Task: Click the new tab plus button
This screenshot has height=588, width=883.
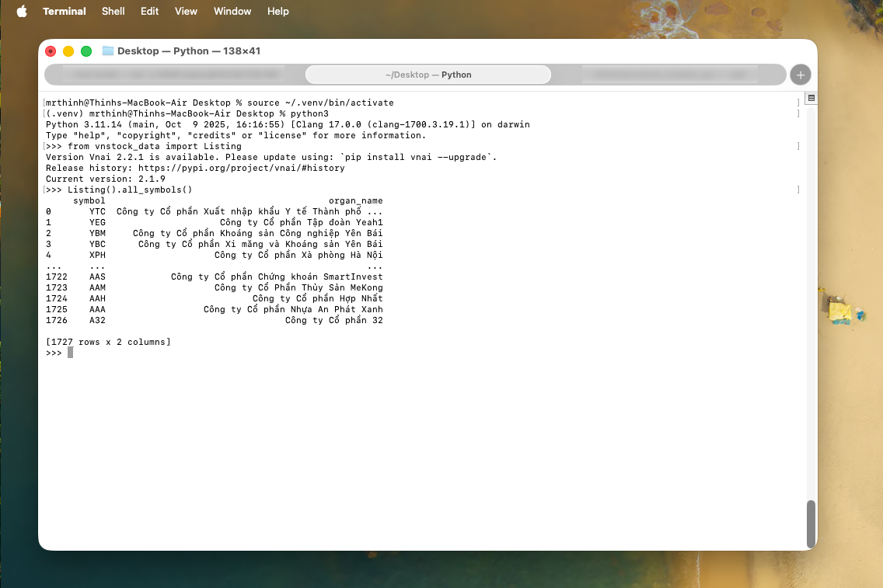Action: tap(800, 75)
